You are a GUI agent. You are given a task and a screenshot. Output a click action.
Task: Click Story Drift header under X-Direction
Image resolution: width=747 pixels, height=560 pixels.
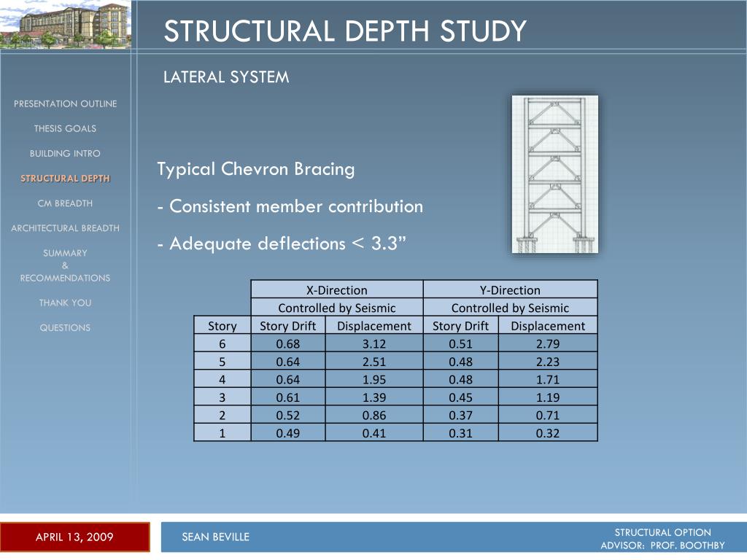coord(287,326)
